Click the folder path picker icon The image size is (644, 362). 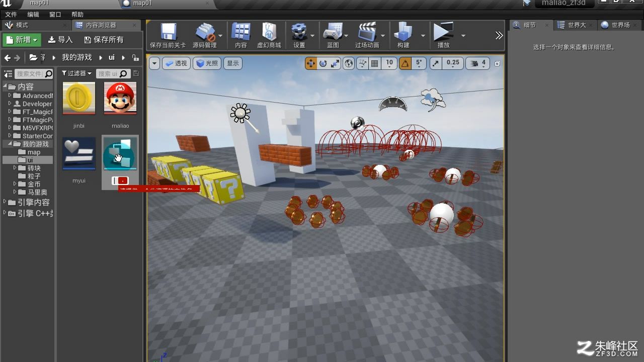(x=33, y=58)
